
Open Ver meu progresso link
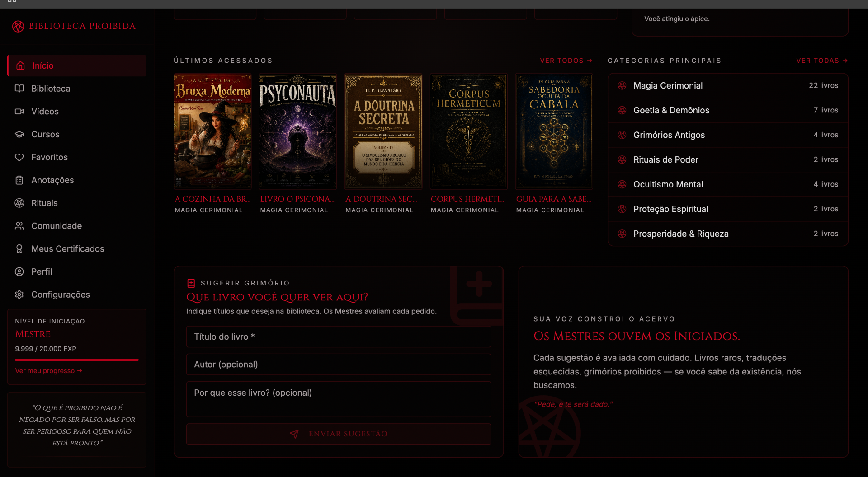click(49, 371)
